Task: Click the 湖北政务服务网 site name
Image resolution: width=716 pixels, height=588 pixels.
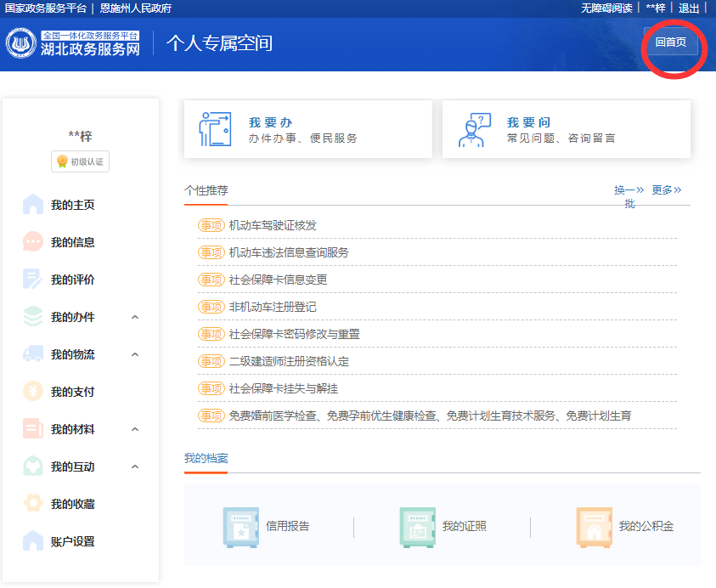Action: click(90, 49)
